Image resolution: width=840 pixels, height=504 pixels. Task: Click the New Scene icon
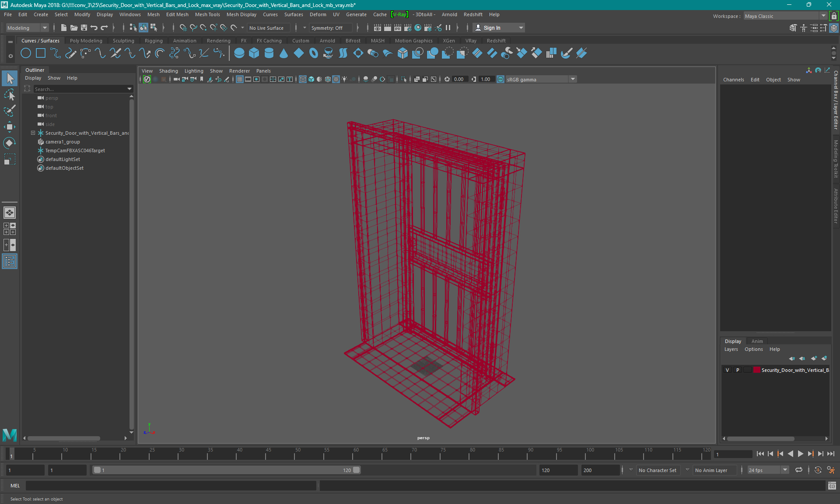64,28
